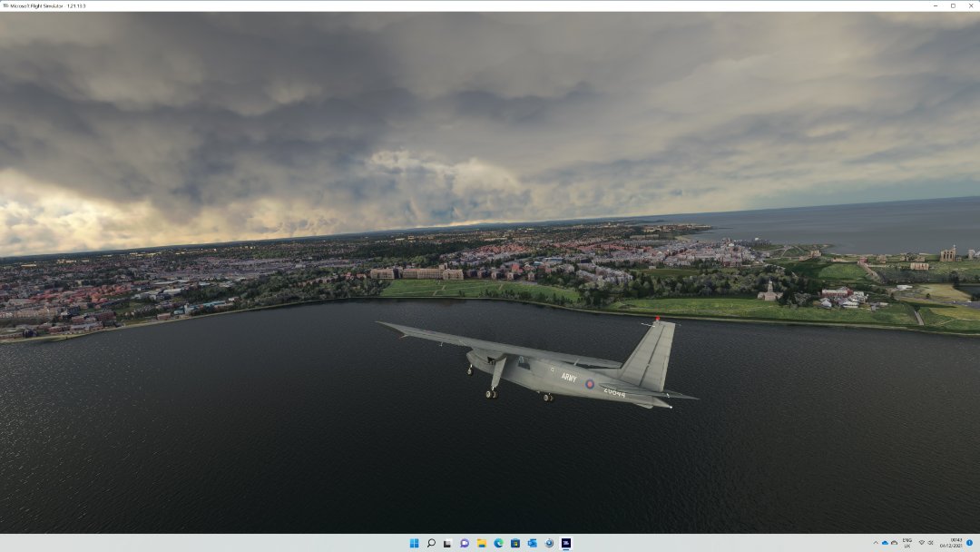Image resolution: width=980 pixels, height=552 pixels.
Task: Open OneDrive cloud tray icon
Action: pos(885,543)
